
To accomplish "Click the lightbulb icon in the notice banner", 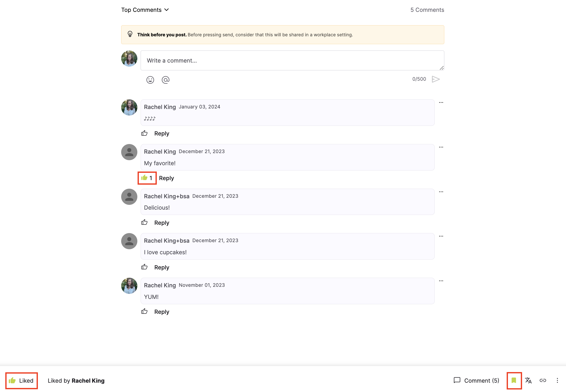I will pos(130,34).
